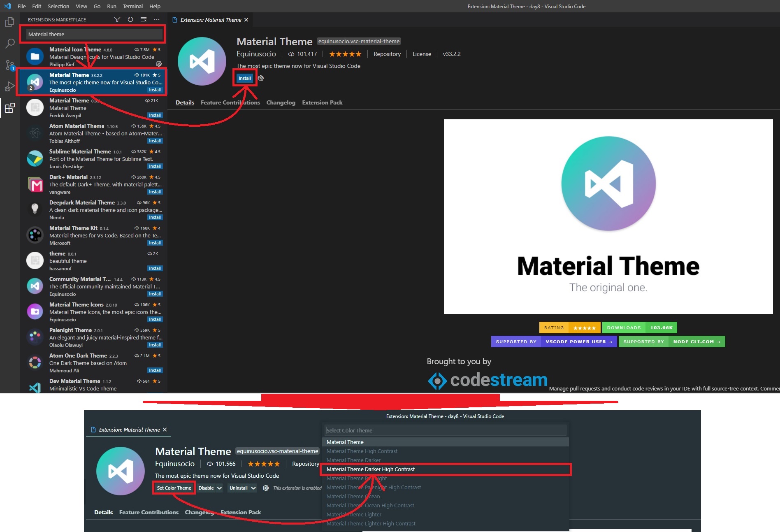Viewport: 780px width, 532px height.
Task: Click the codestream sponsor logo
Action: tap(488, 380)
